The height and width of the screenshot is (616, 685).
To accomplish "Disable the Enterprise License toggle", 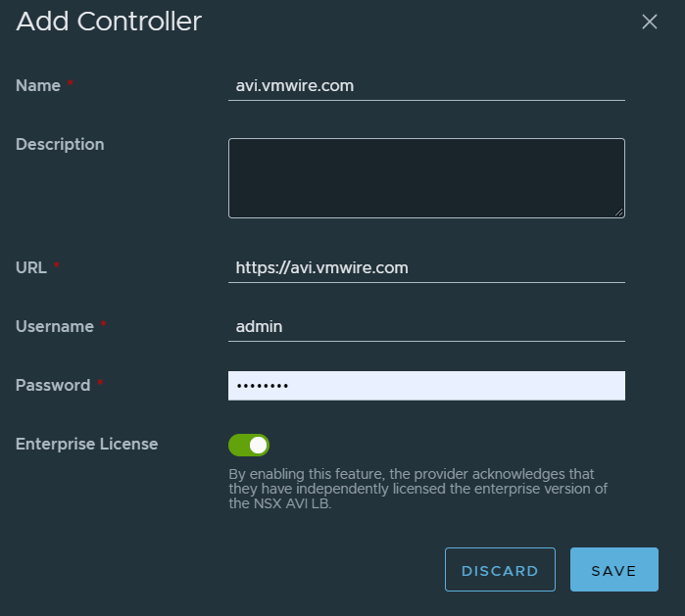I will point(249,446).
